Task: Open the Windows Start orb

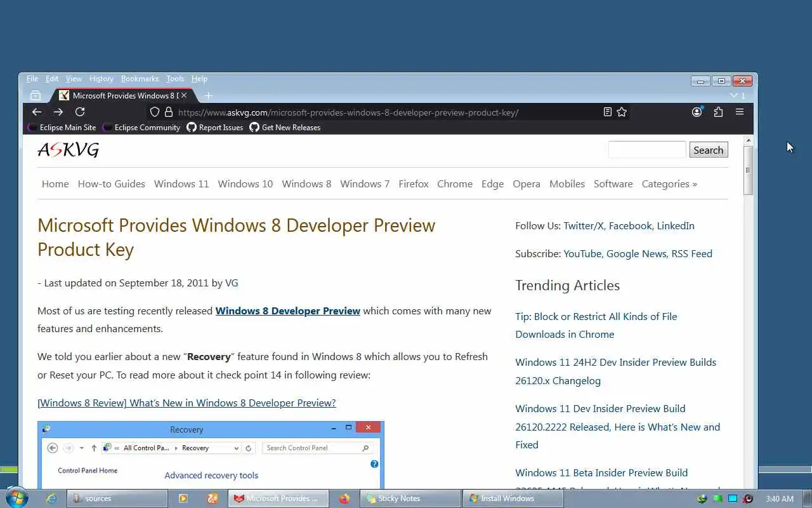Action: pyautogui.click(x=16, y=498)
